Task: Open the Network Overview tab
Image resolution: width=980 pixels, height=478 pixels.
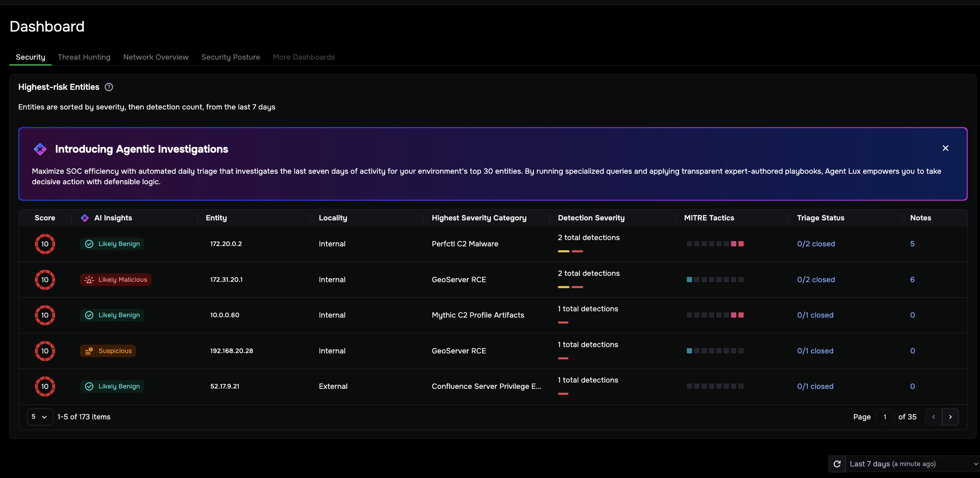Action: pos(156,57)
